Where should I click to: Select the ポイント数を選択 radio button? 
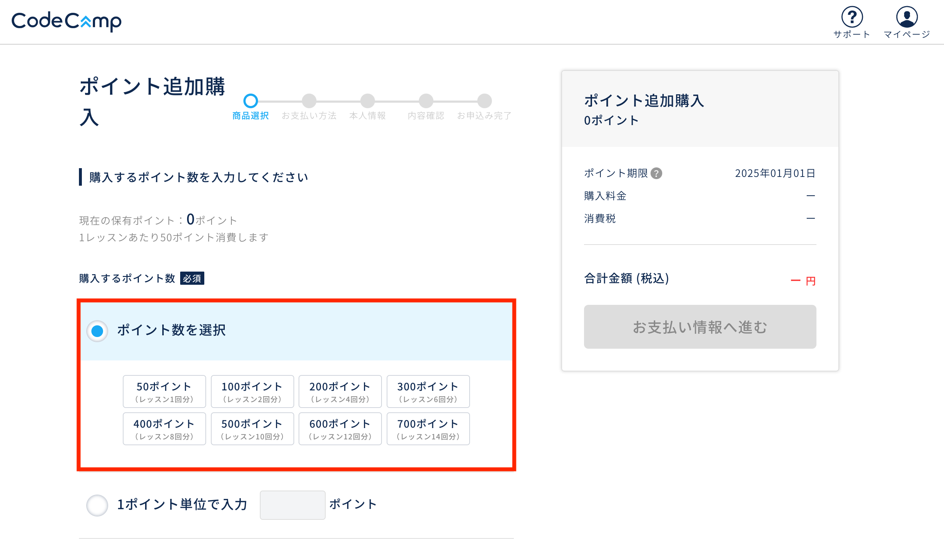click(97, 331)
